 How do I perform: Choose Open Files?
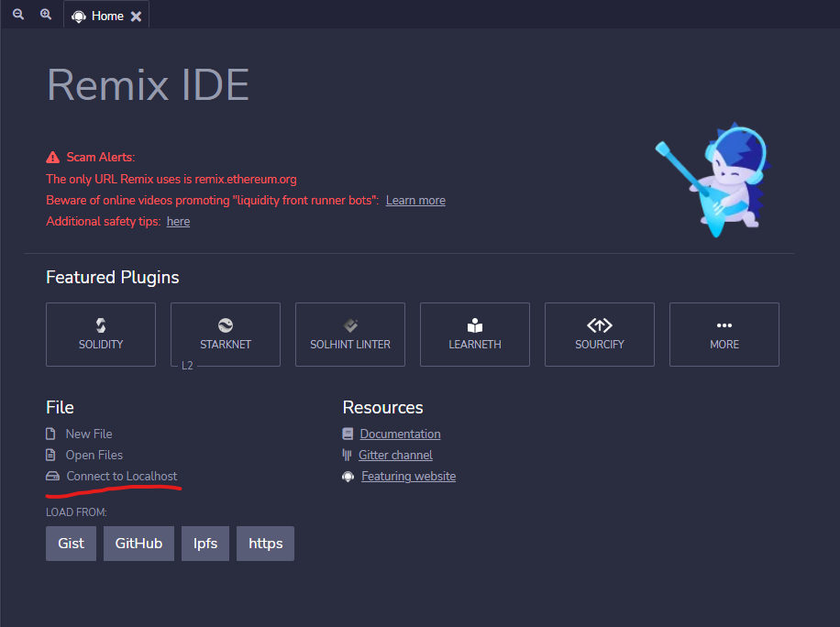point(94,455)
